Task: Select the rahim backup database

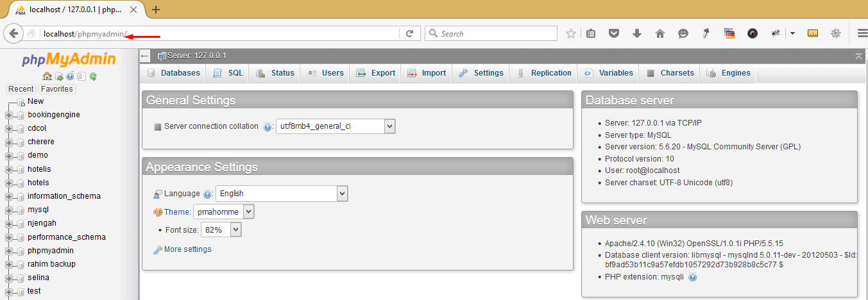Action: 51,264
